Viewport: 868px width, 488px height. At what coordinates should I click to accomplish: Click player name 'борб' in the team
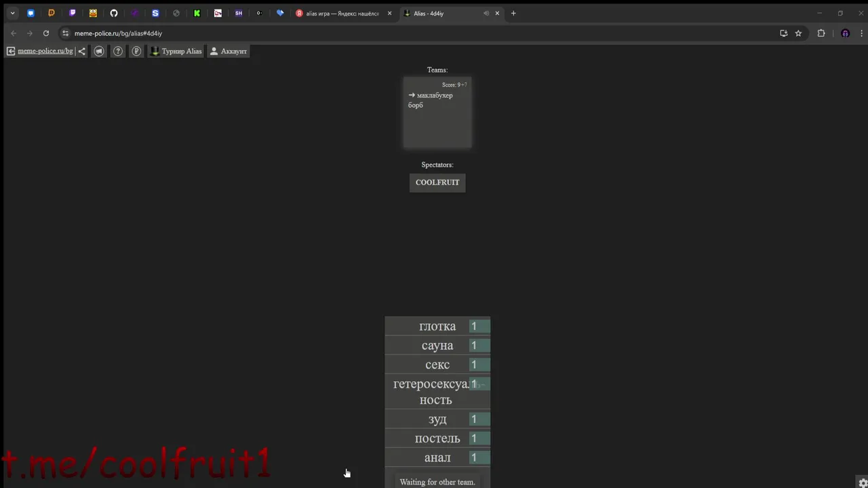coord(416,105)
